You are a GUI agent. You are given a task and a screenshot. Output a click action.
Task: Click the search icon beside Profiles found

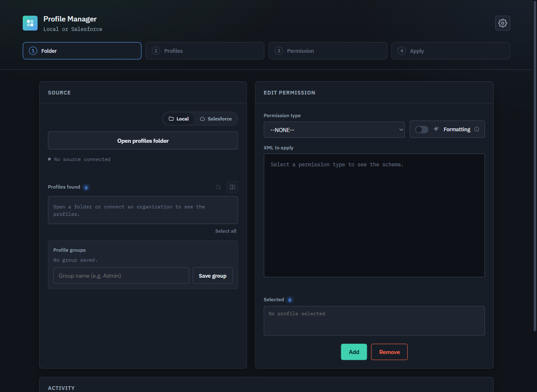click(219, 187)
